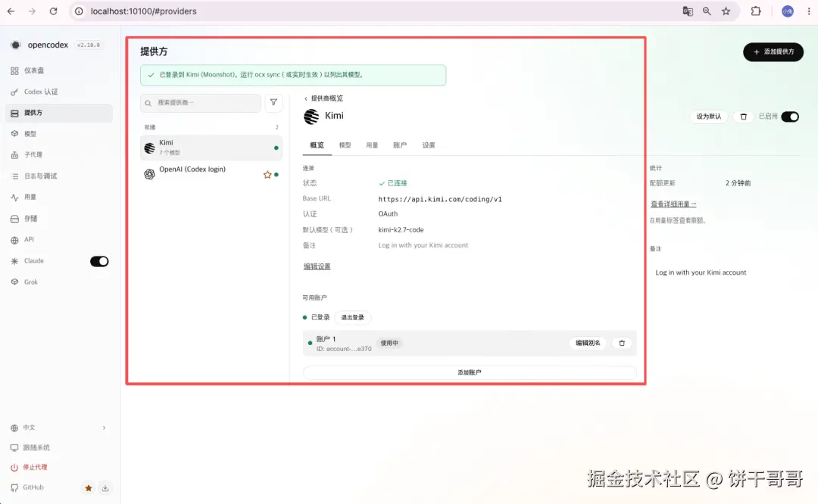Click the 添加提供方 button
The image size is (818, 504).
[773, 51]
